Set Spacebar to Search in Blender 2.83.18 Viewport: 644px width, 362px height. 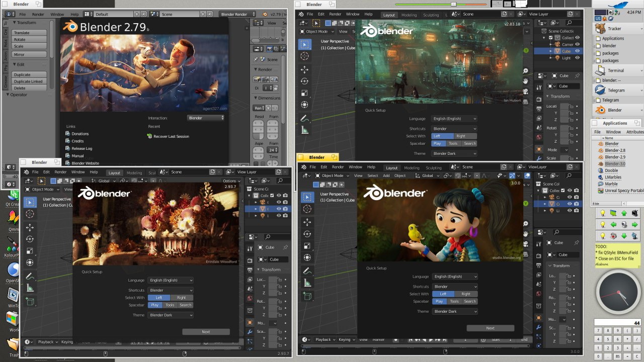469,143
